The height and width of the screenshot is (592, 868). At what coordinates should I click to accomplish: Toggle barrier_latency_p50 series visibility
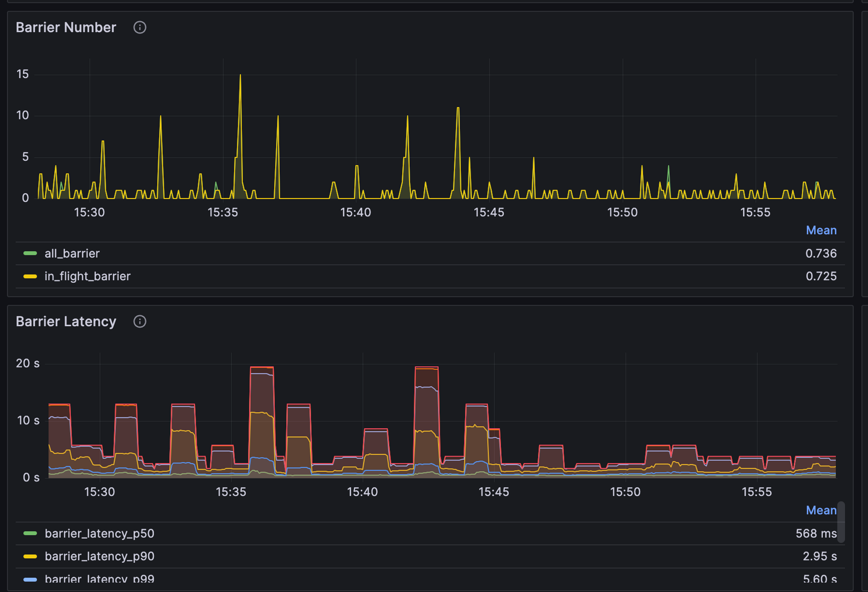click(99, 533)
